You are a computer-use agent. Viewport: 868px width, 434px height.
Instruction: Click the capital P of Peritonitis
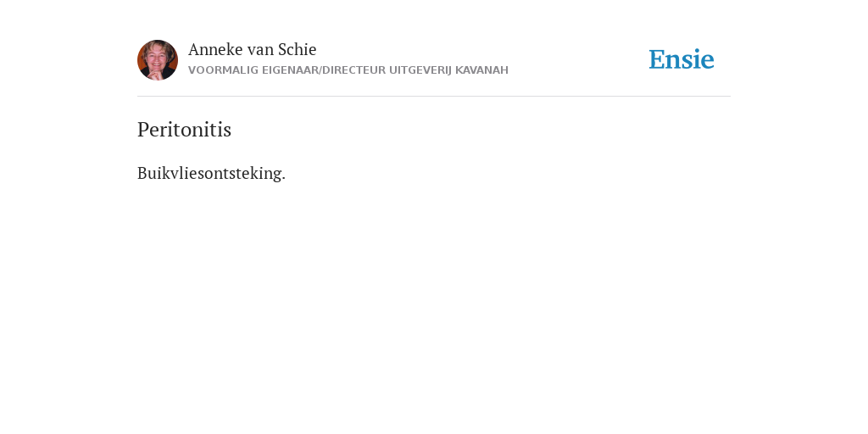142,130
